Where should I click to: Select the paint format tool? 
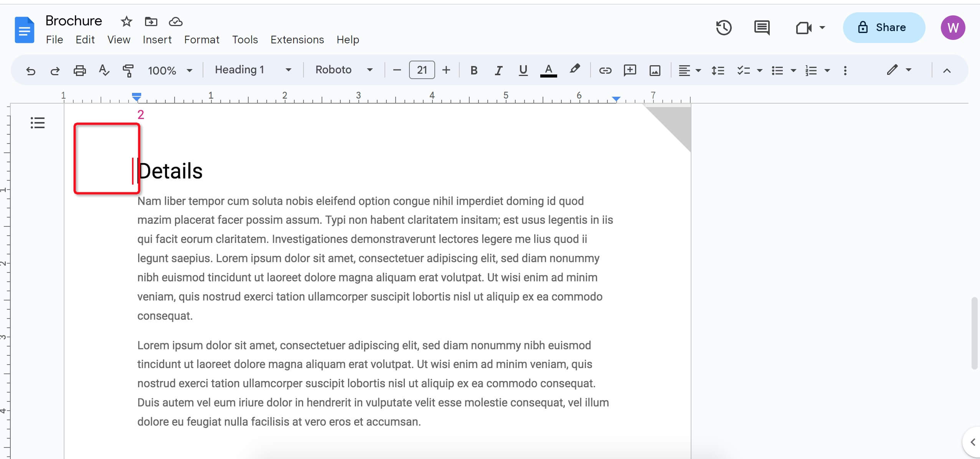[129, 70]
